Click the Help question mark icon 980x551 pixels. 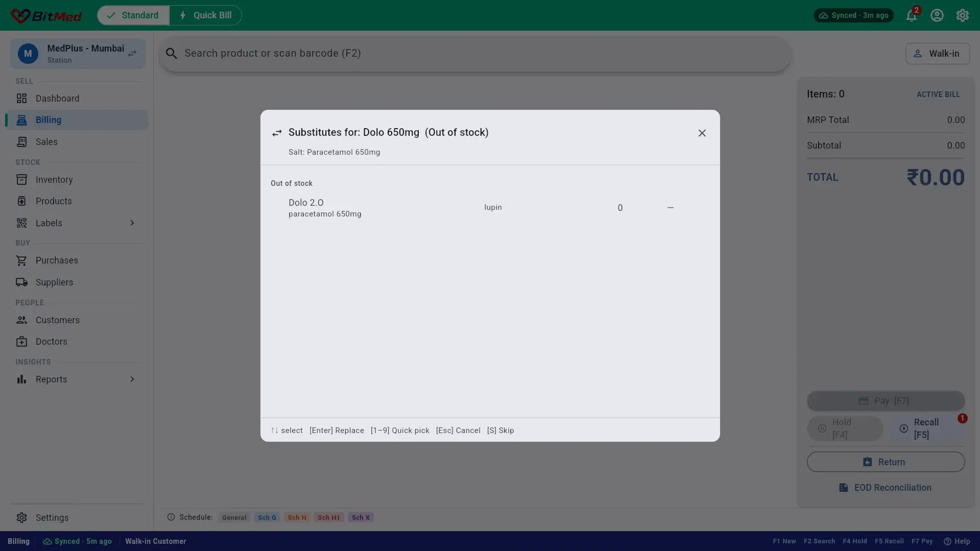947,541
